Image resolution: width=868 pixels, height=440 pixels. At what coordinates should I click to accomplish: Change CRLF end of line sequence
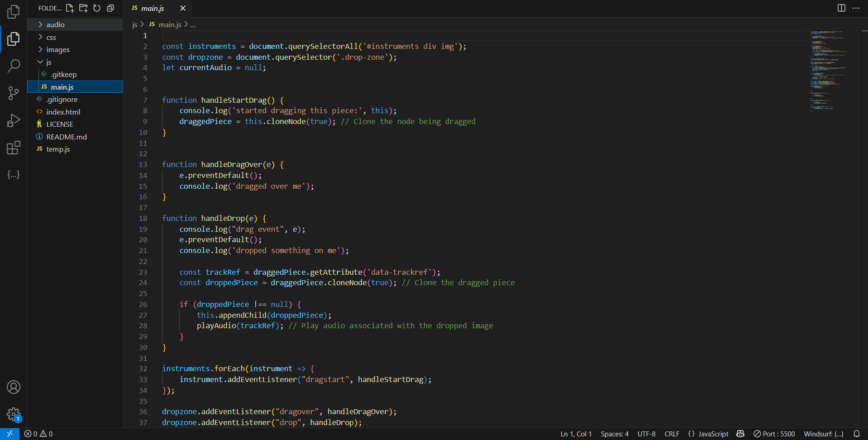(672, 434)
